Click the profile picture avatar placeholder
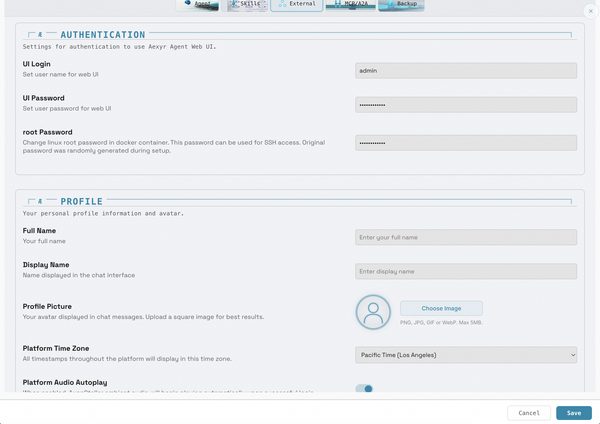 [373, 312]
